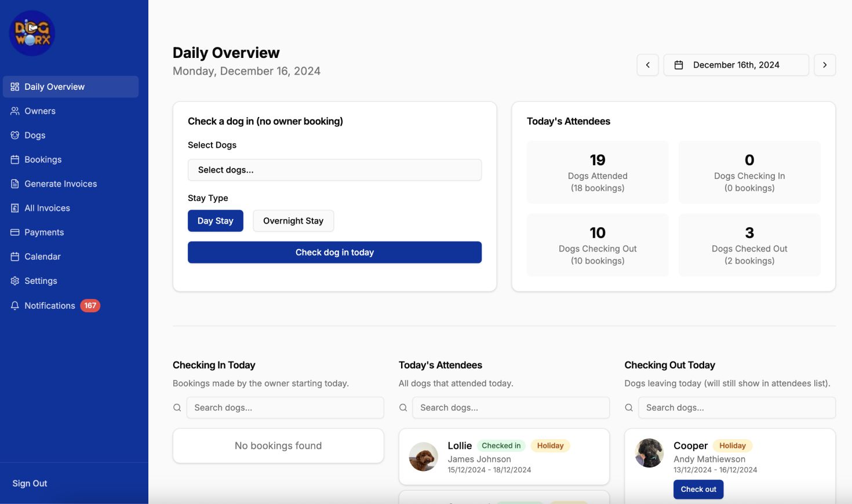Open the Notifications bell icon
The width and height of the screenshot is (852, 504).
14,305
